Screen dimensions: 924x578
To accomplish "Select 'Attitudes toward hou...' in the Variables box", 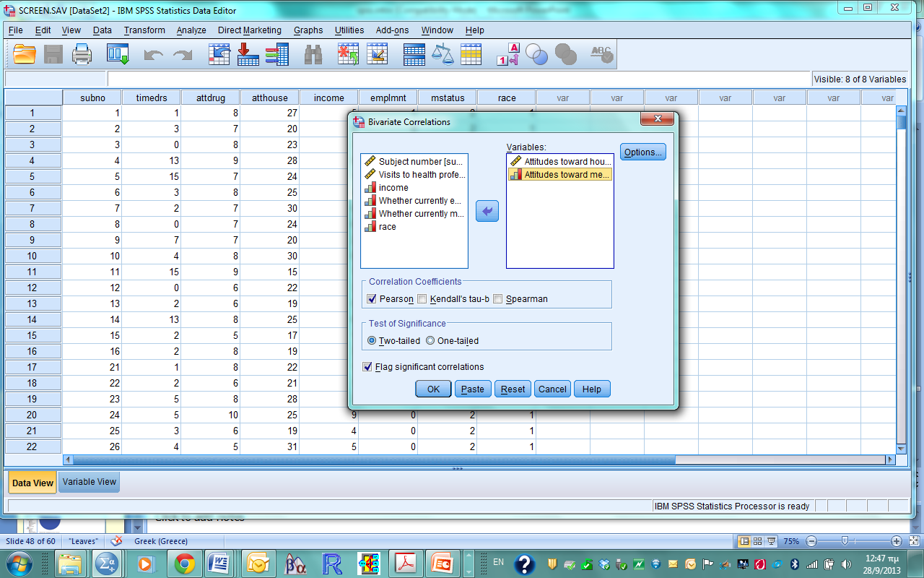I will [x=560, y=162].
